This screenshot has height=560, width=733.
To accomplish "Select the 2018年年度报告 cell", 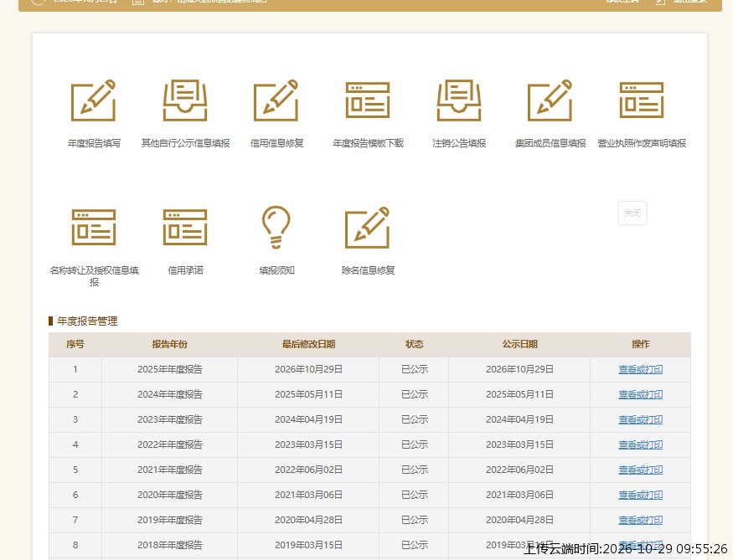I will tap(170, 545).
